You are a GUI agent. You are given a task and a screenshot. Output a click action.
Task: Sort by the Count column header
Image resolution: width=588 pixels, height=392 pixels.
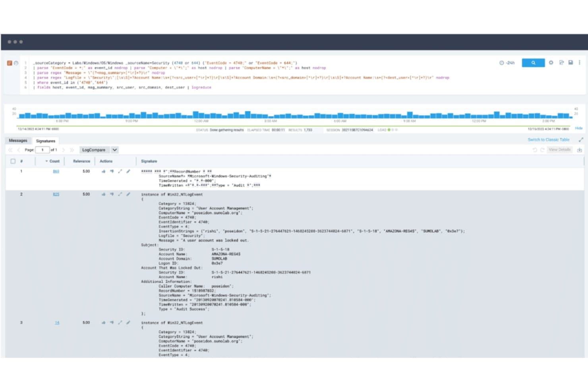(52, 161)
